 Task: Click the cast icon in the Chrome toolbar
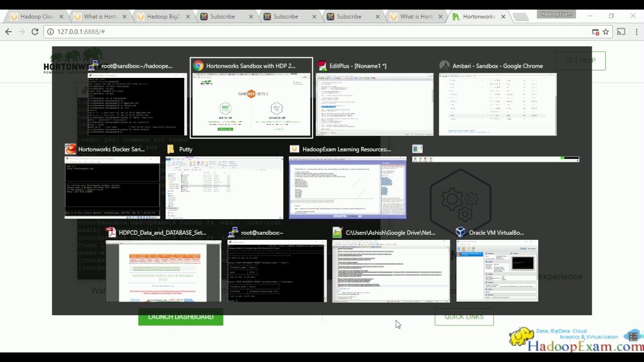621,32
